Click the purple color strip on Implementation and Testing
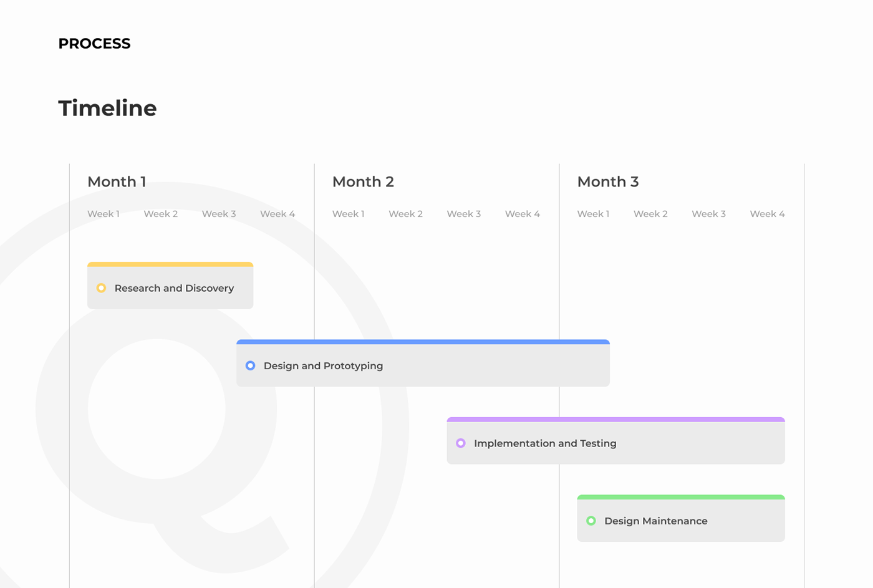The width and height of the screenshot is (873, 588). 615,419
